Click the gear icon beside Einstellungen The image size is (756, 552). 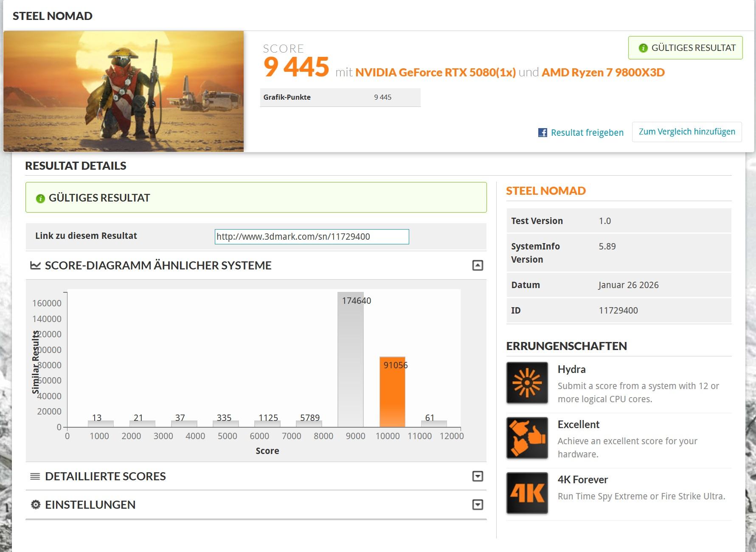[x=36, y=504]
